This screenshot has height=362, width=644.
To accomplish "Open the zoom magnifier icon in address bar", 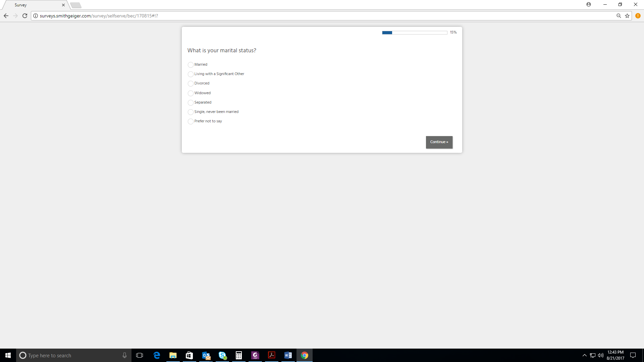I will [x=619, y=16].
